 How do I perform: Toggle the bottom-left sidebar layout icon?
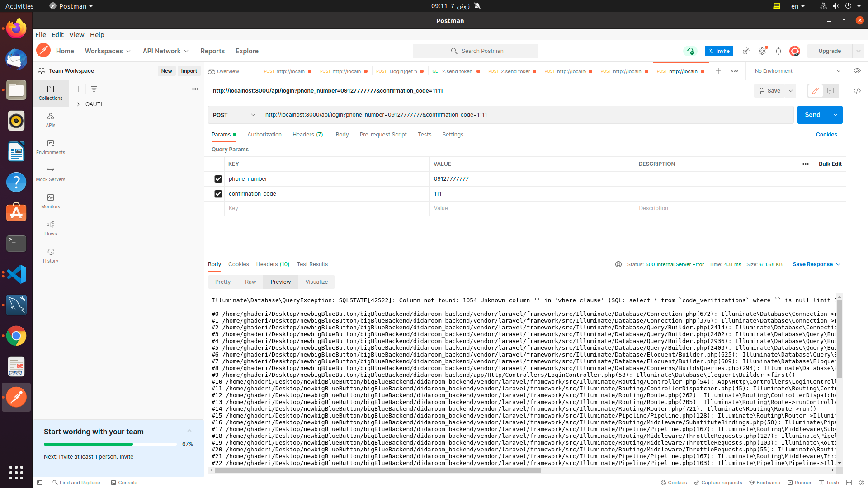coord(40,483)
